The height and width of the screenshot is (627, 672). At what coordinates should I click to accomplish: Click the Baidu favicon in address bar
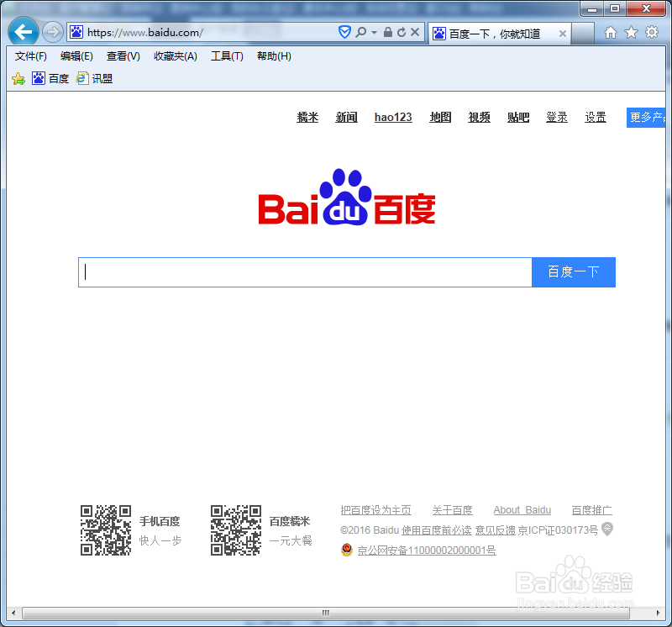click(76, 32)
